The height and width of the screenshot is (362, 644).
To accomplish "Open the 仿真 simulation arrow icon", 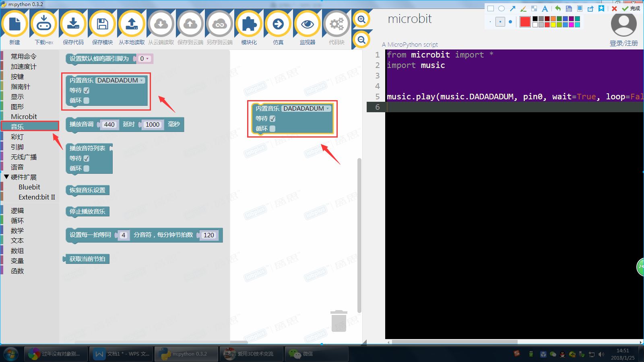I will pyautogui.click(x=278, y=24).
